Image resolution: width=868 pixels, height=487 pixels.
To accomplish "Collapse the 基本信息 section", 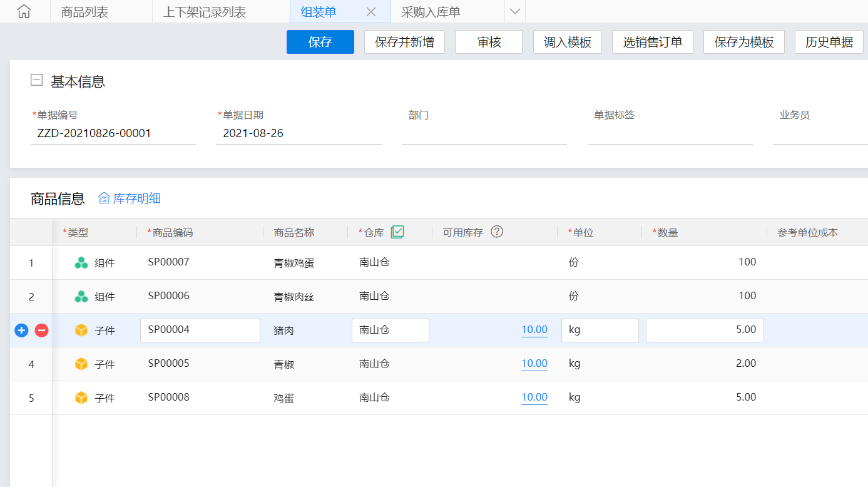I will 37,80.
